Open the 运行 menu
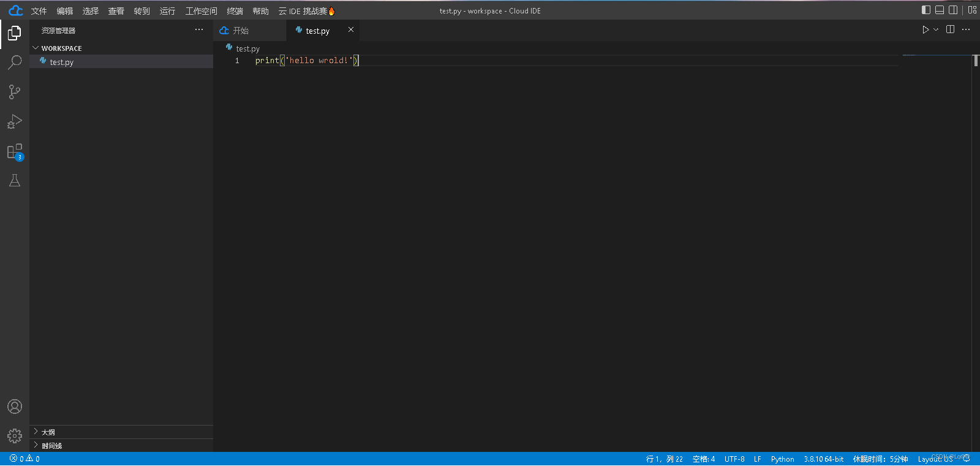The image size is (980, 466). coord(168,11)
